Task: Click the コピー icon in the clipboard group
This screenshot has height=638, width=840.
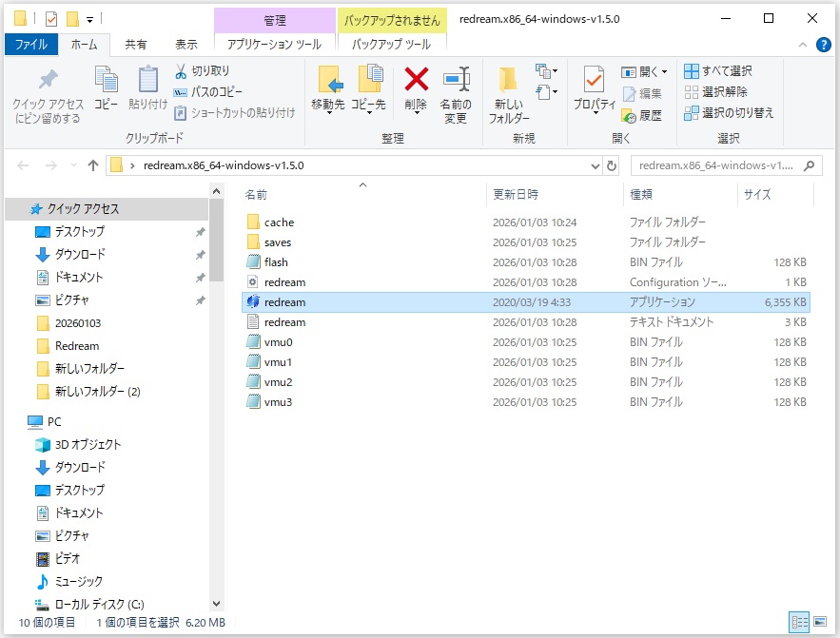Action: [x=107, y=79]
